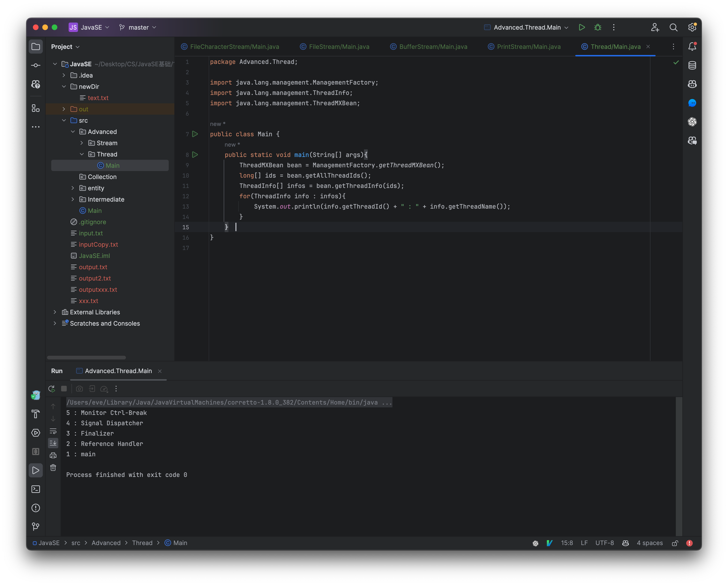Toggle scroll-to-end in the console

(53, 443)
